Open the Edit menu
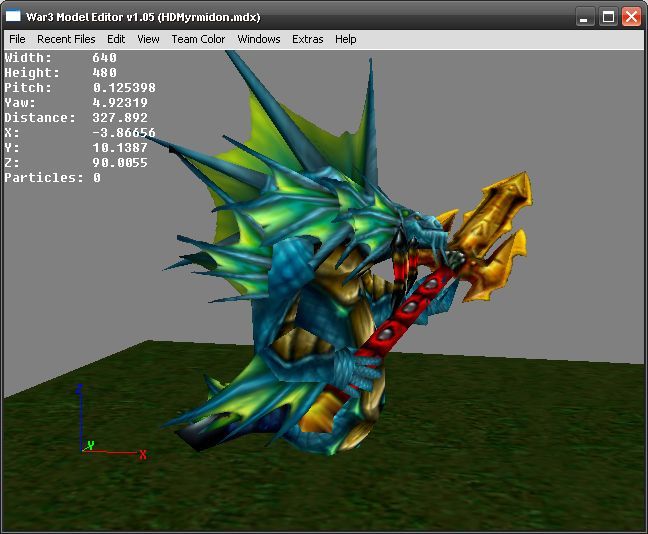This screenshot has height=534, width=648. (116, 39)
